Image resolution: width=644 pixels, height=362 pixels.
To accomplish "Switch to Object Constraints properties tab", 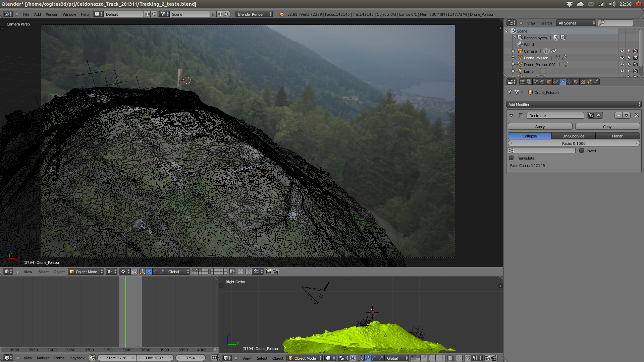I will click(556, 82).
